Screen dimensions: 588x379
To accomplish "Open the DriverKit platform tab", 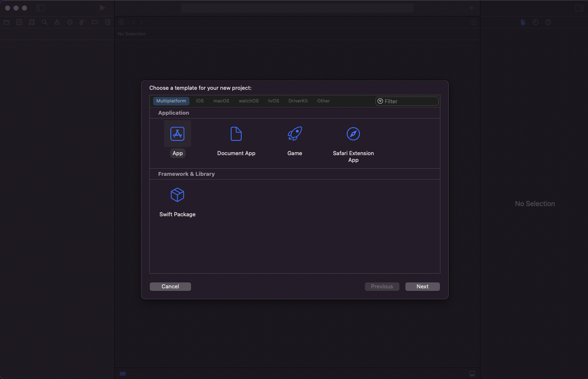I will 298,101.
